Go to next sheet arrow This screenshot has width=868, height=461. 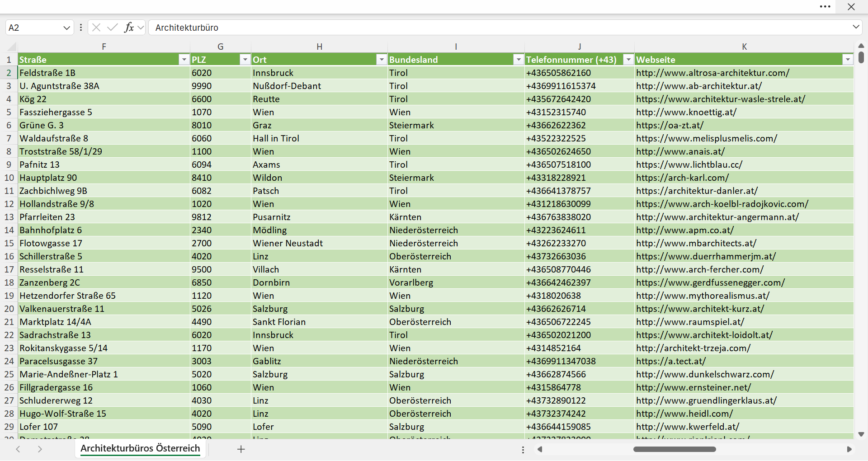coord(40,449)
